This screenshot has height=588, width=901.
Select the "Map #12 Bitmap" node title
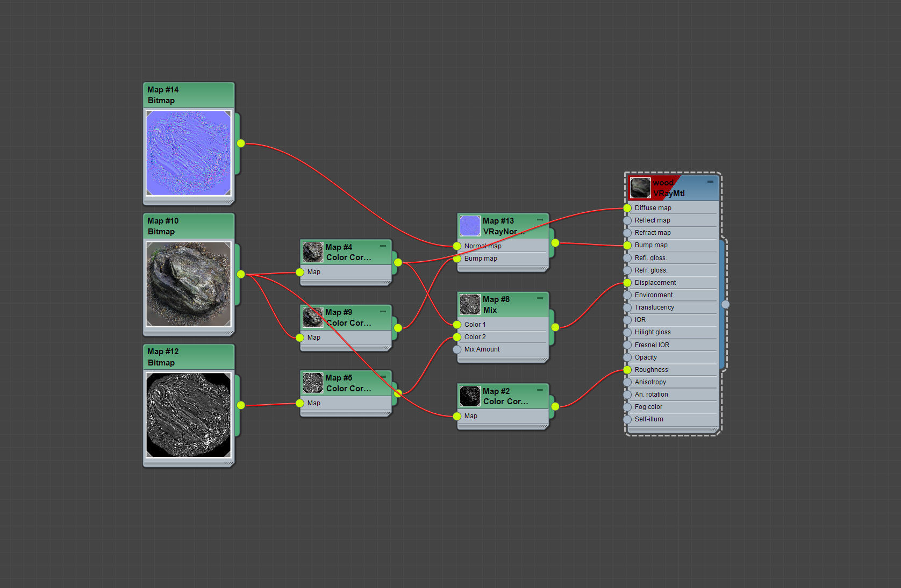click(163, 357)
